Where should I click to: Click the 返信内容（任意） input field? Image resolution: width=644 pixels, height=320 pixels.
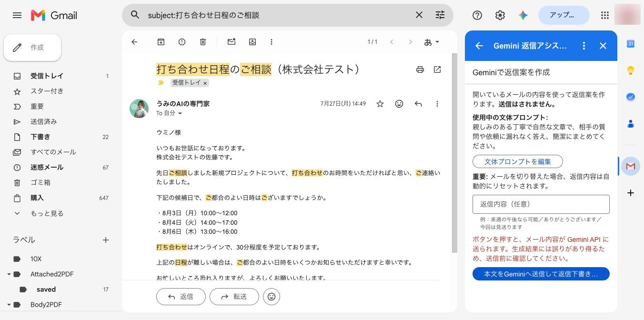541,204
